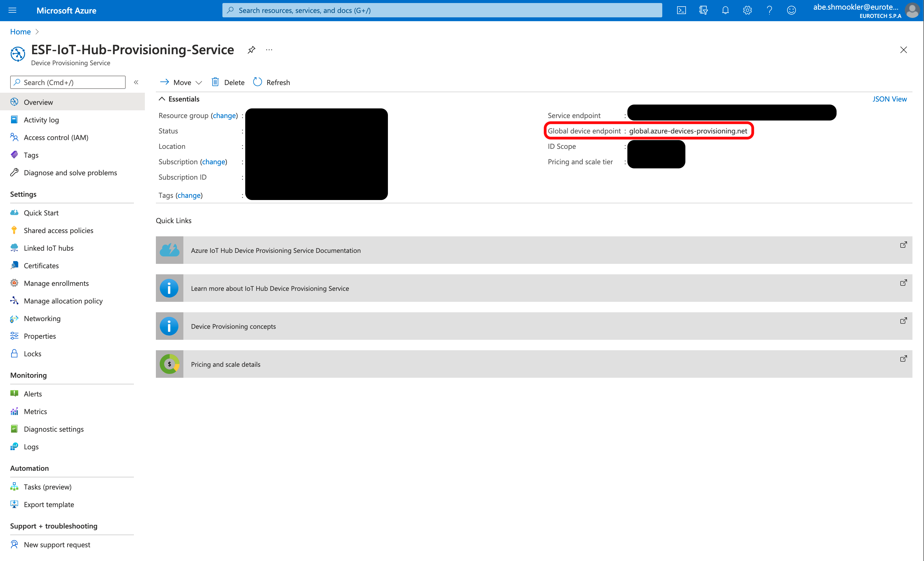Click the Logs icon
Screen dimensions: 924x561
(x=14, y=447)
